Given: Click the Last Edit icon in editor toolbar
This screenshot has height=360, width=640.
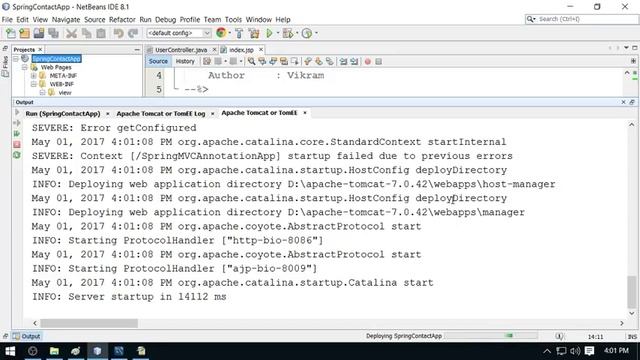Looking at the screenshot, I should pyautogui.click(x=207, y=62).
